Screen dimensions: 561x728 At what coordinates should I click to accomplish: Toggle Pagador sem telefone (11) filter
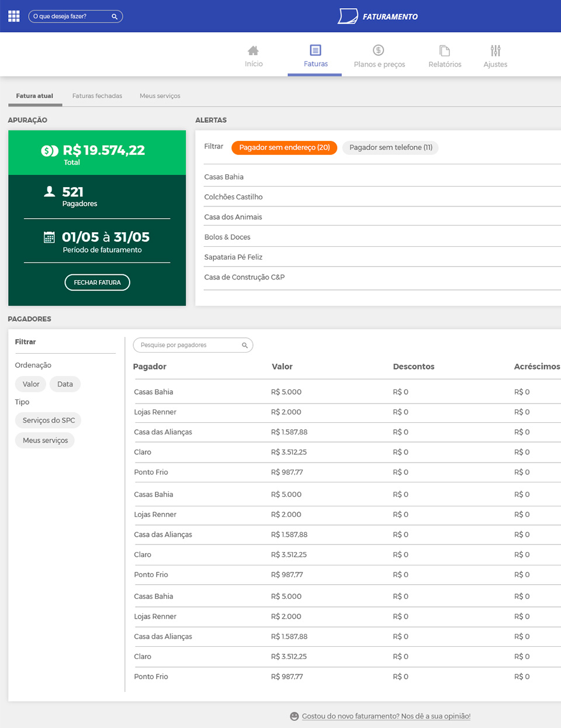[390, 147]
